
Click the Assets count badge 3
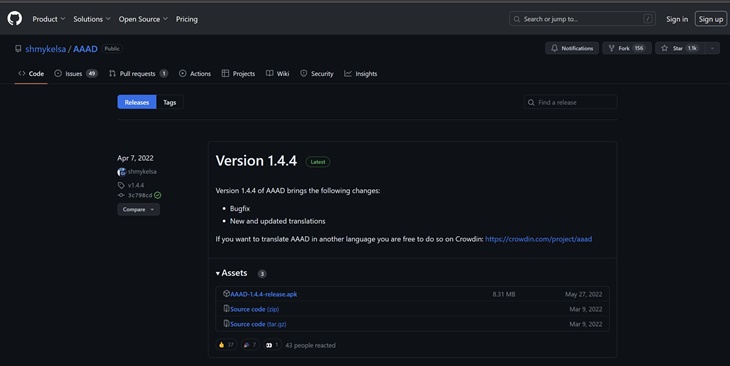262,274
